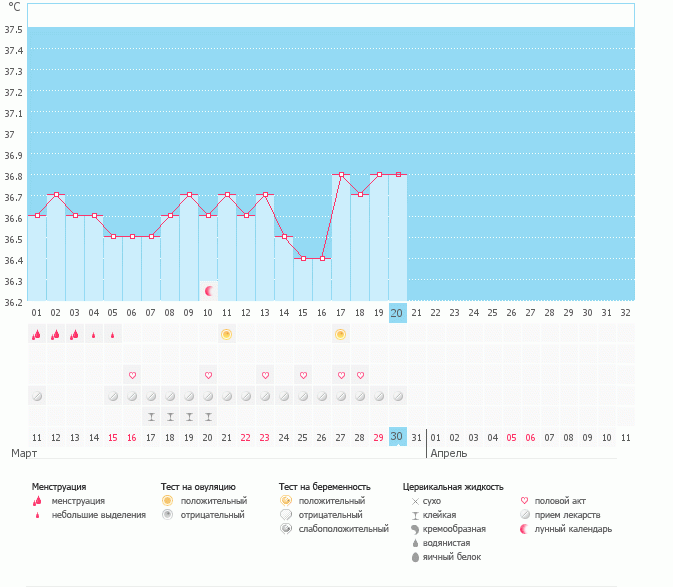Screen dimensions: 673x587
Task: Click the light discharge drop on cycle day 05
Action: click(x=112, y=335)
